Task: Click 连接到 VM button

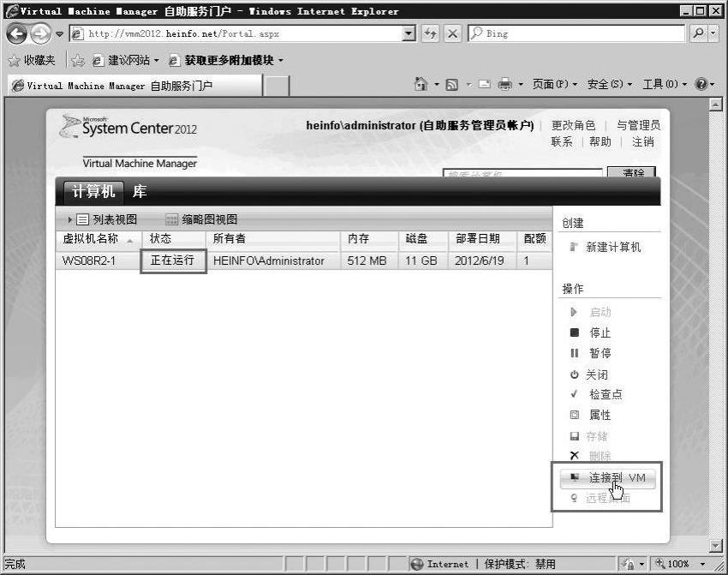Action: click(608, 478)
